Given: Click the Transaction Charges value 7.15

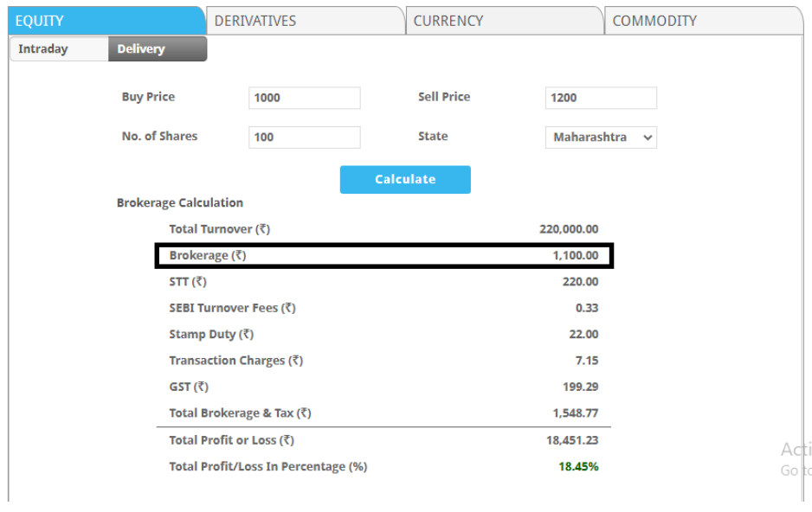Looking at the screenshot, I should pyautogui.click(x=586, y=361).
